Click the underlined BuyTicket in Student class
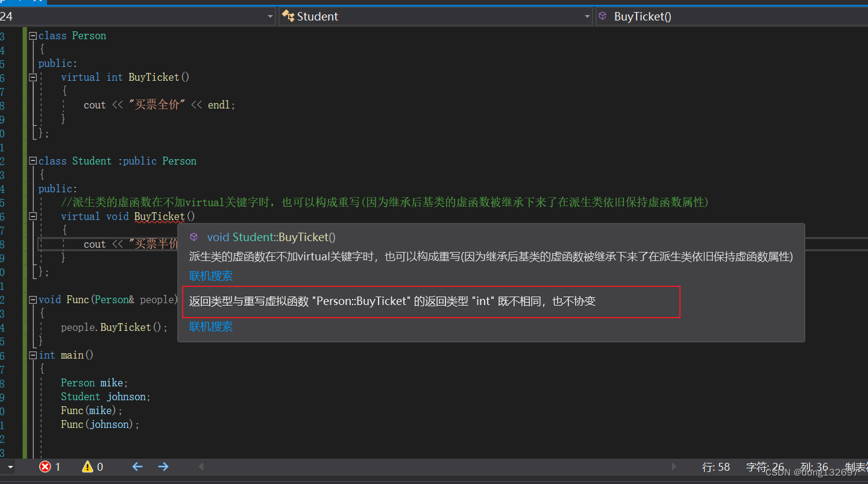The image size is (868, 484). pyautogui.click(x=160, y=216)
